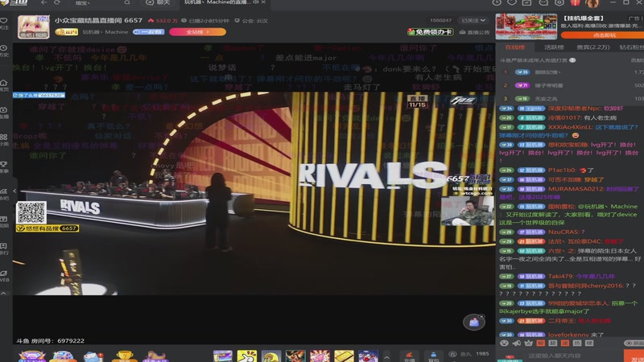Expand the gift bar with the up chevron
Viewport: 644px width, 362px height.
point(386,357)
